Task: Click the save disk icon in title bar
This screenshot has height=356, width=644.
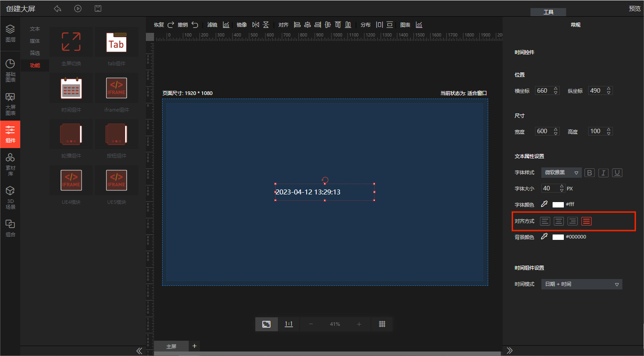Action: point(98,9)
